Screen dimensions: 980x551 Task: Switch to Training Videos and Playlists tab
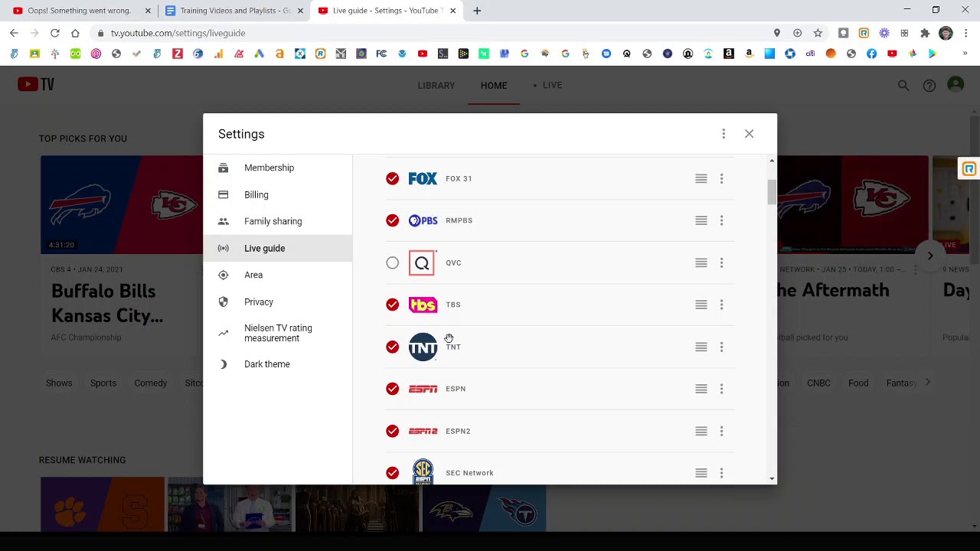(x=234, y=11)
